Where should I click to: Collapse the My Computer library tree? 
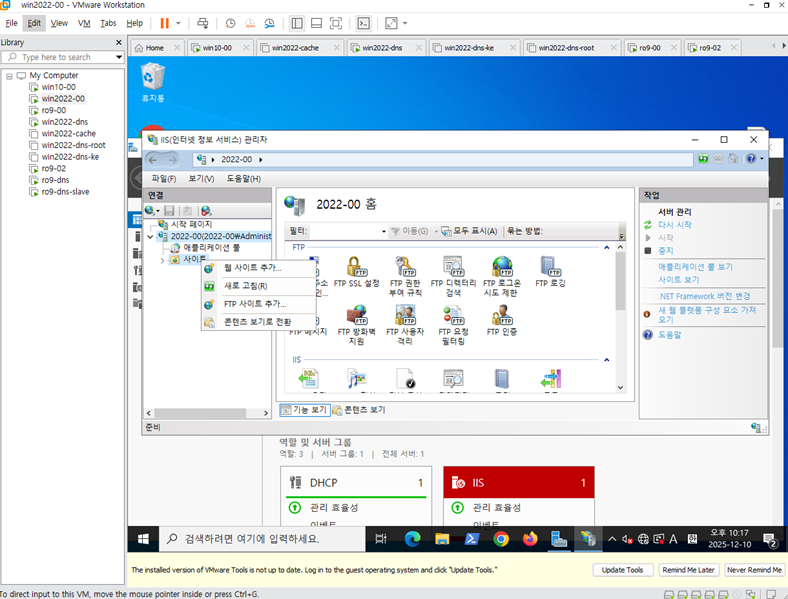[9, 76]
